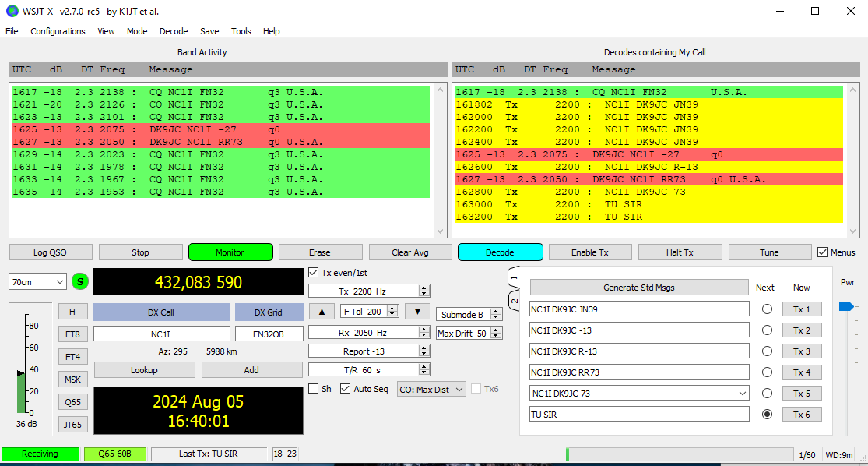Select the FT8 mode button
868x466 pixels.
click(x=73, y=334)
